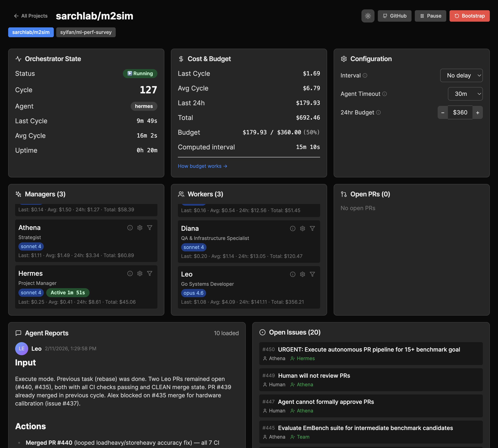Switch to syifan/ml-perf-survey project tab
This screenshot has height=448, width=498.
point(86,32)
